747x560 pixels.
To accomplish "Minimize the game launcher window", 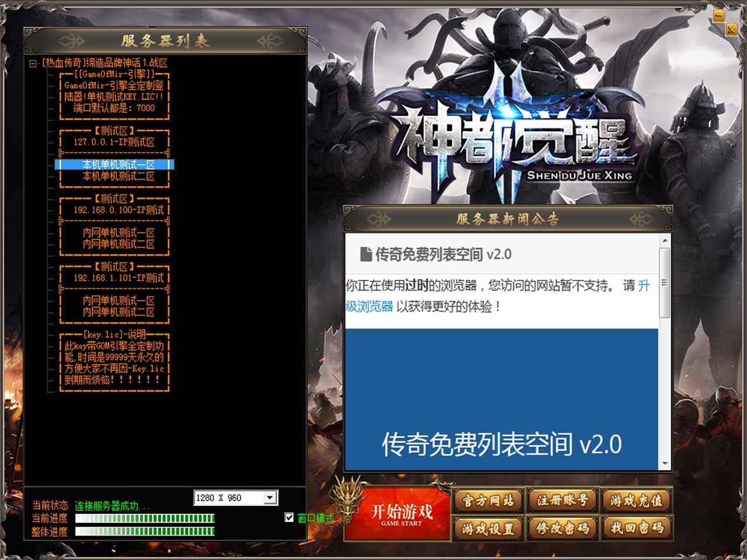I will click(719, 15).
